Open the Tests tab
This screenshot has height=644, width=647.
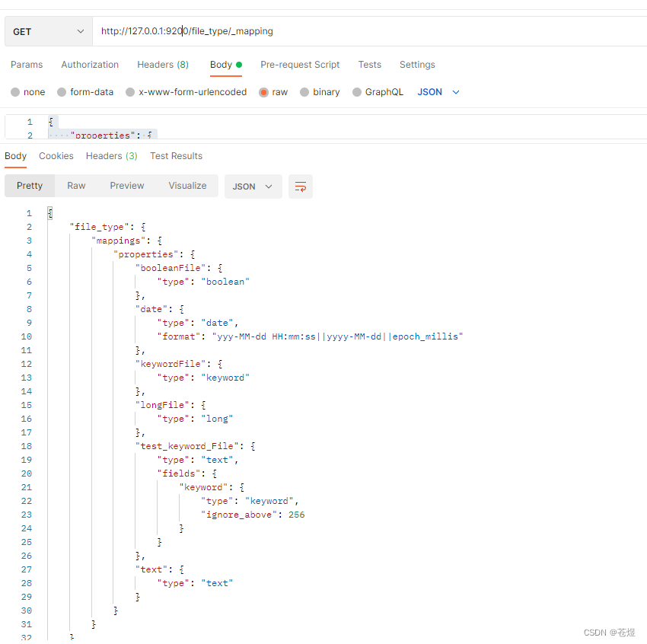pos(369,65)
